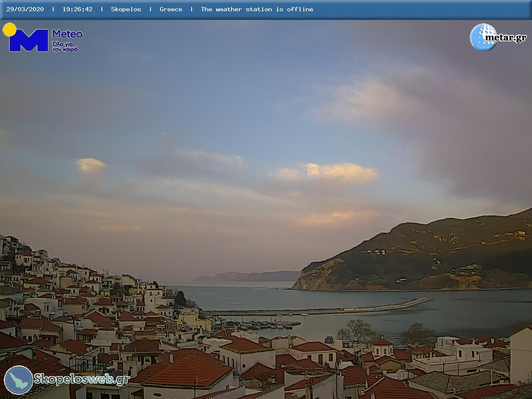Viewport: 532px width, 399px height.
Task: Click the 'Όλα για τον καιρό' tagline
Action: [65, 46]
